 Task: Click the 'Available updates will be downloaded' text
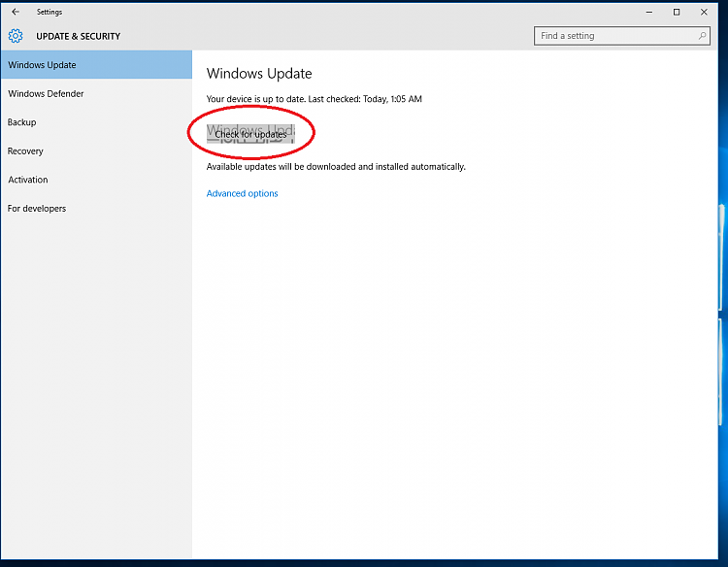[x=336, y=167]
